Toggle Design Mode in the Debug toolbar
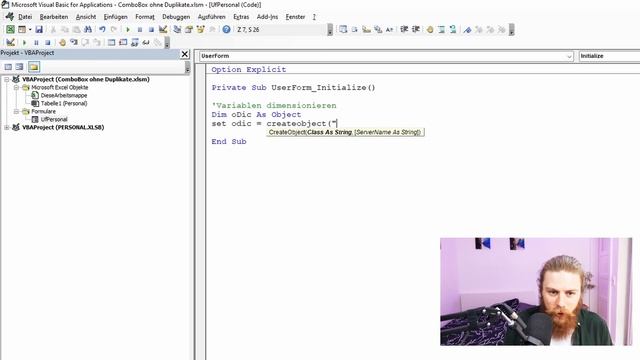This screenshot has height=360, width=640. 11,42
